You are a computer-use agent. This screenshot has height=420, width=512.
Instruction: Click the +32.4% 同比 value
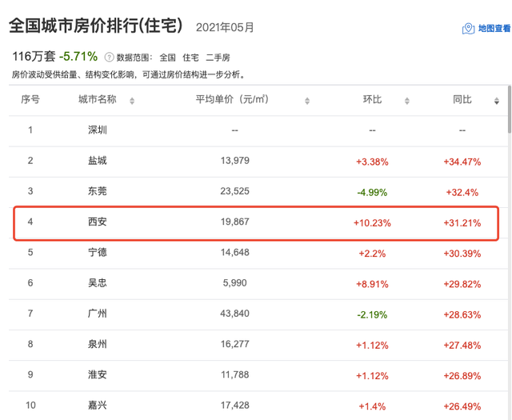coord(462,192)
